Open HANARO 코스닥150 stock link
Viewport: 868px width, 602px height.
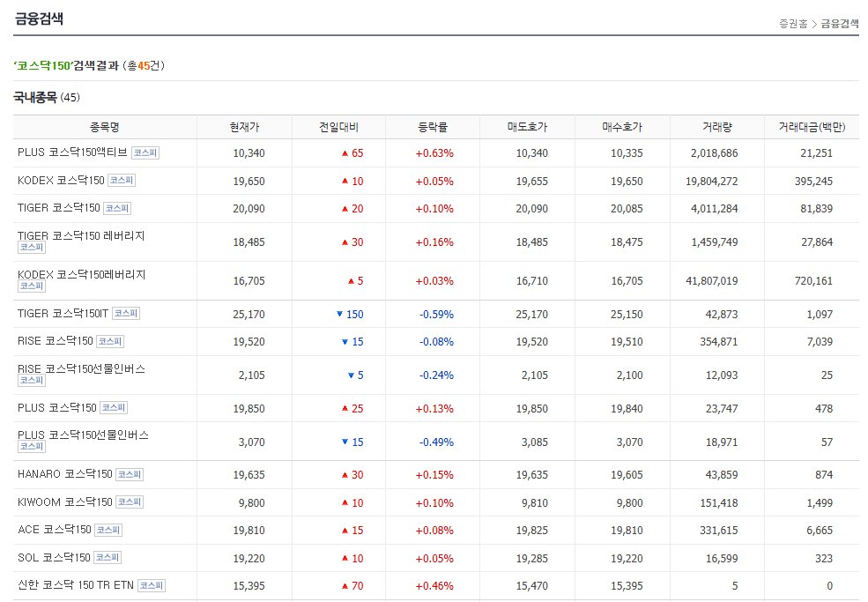(64, 474)
